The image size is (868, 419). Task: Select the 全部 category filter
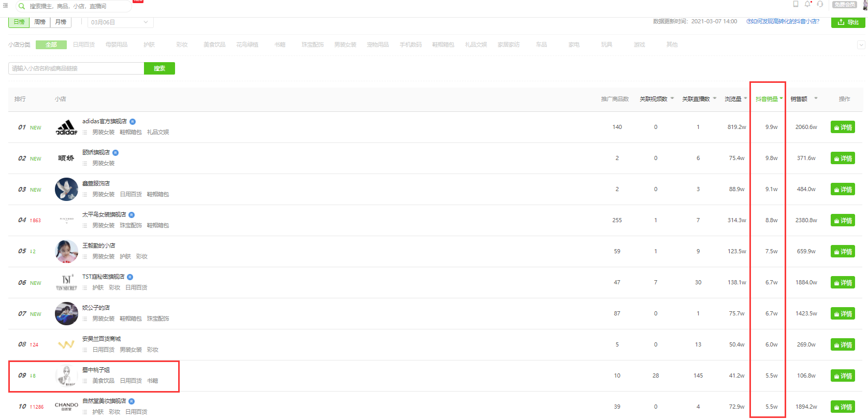51,45
